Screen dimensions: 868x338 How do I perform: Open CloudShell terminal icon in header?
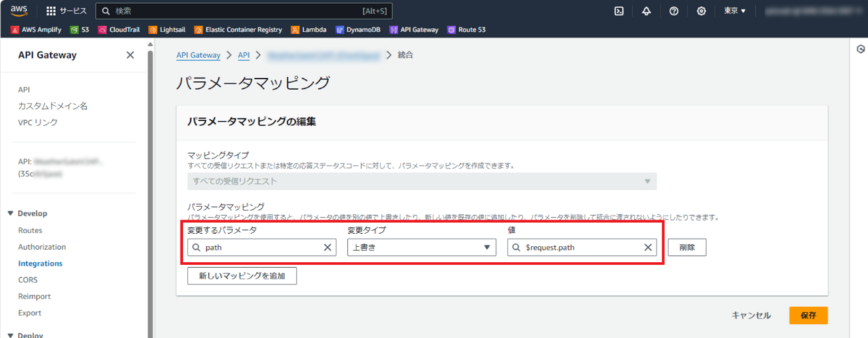(619, 11)
